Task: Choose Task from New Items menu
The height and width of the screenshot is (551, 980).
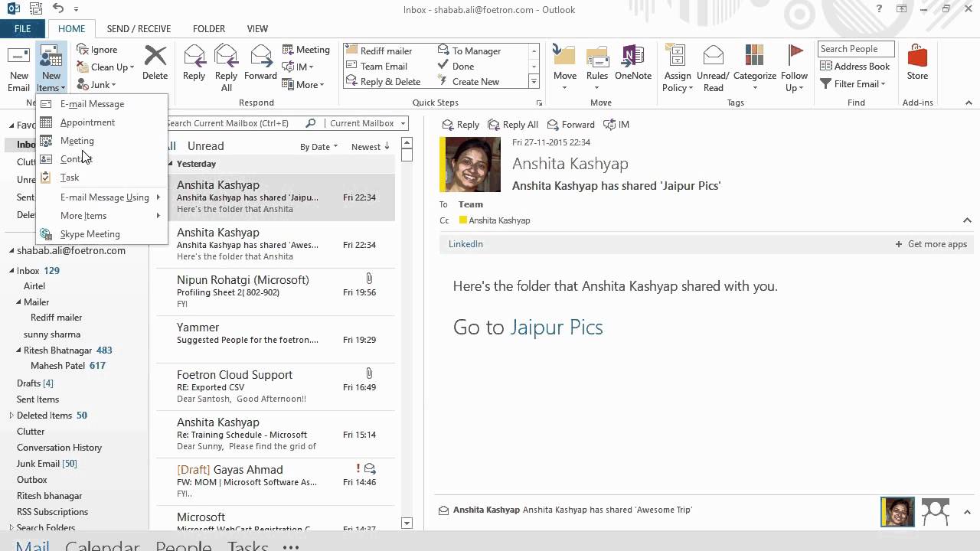Action: click(x=101, y=178)
